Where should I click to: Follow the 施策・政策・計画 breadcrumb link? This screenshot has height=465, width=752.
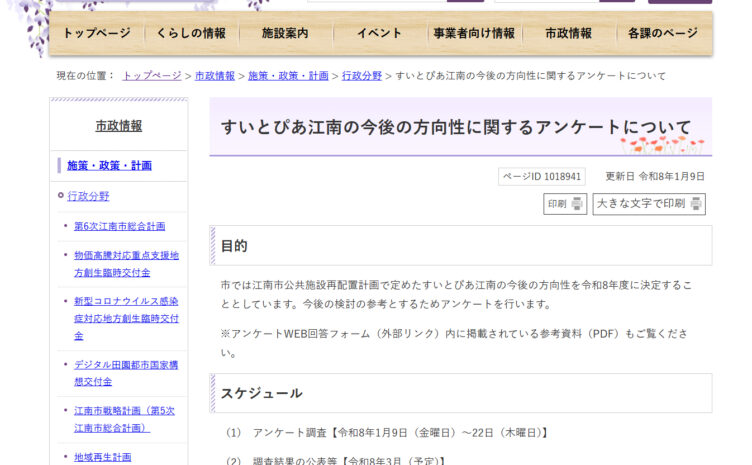pyautogui.click(x=288, y=76)
